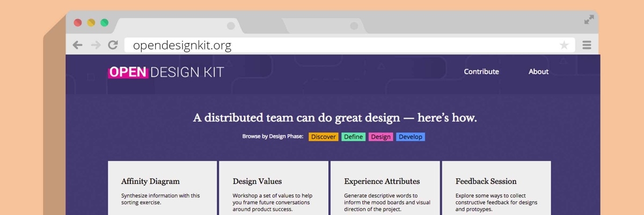
Task: Click the browser back arrow
Action: click(77, 45)
